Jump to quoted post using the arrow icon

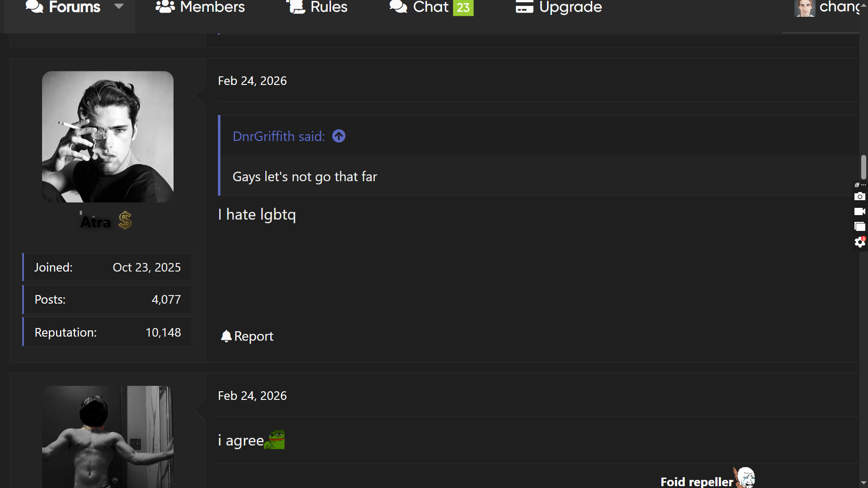tap(339, 136)
